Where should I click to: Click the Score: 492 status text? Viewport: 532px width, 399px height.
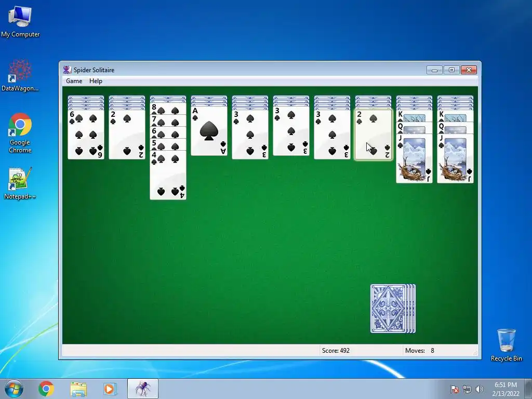click(x=336, y=351)
